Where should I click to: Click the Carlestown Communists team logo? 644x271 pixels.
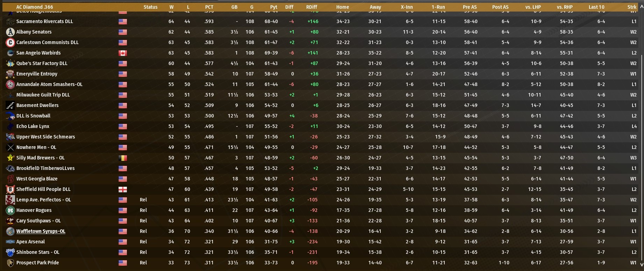10,42
